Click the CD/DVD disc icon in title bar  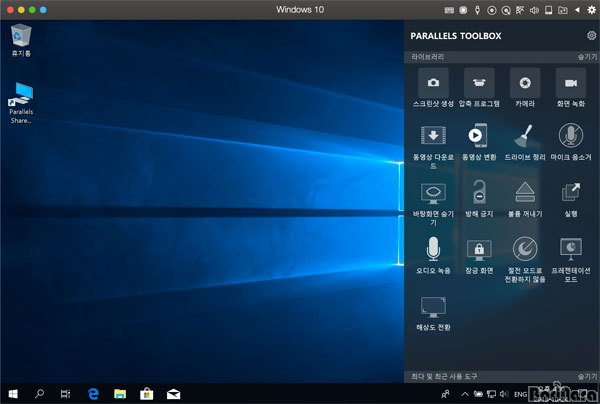click(x=492, y=10)
